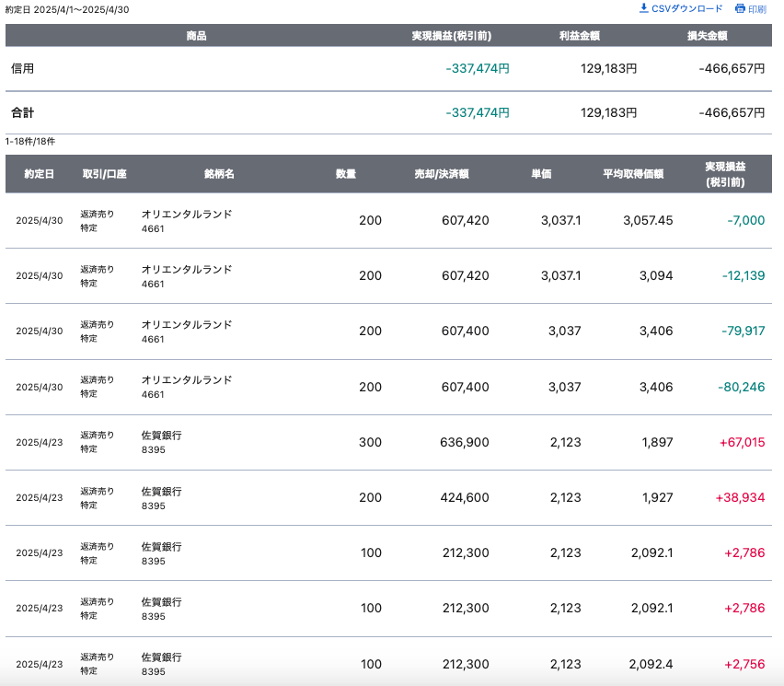Click the 数量 column header
The height and width of the screenshot is (686, 784).
point(346,174)
